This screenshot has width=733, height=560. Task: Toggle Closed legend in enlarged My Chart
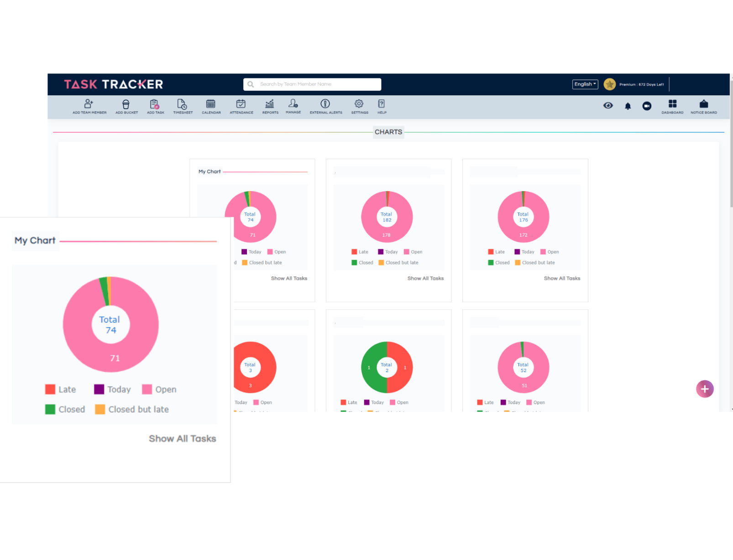pyautogui.click(x=65, y=410)
